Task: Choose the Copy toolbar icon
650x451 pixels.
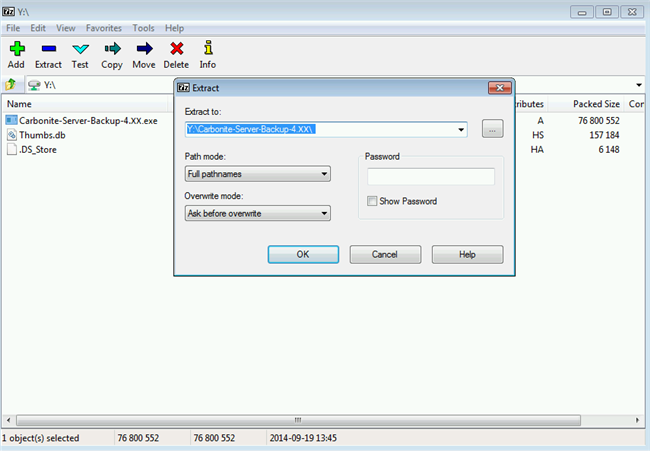Action: pyautogui.click(x=112, y=49)
